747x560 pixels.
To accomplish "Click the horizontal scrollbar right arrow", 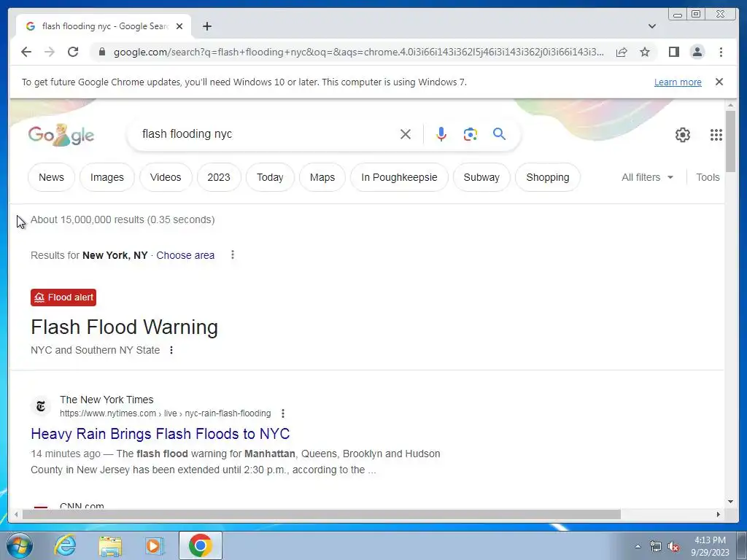I will click(x=719, y=514).
